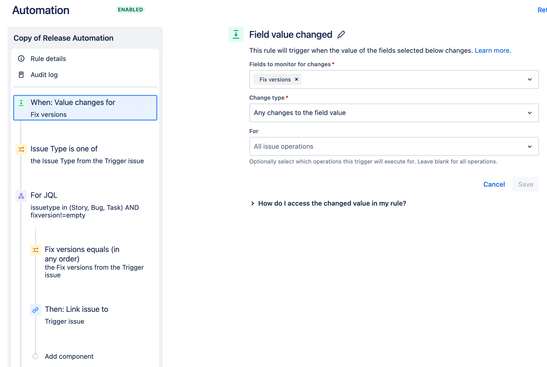Viewport: 547px width, 367px height.
Task: Click the green trigger icon in When step
Action: (21, 103)
